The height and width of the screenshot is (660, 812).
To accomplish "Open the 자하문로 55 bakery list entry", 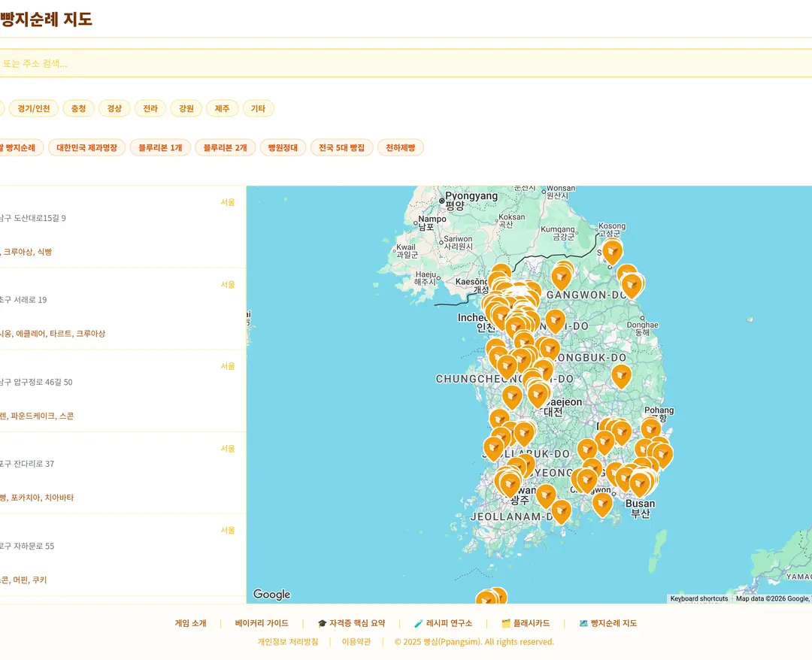I will (x=123, y=555).
